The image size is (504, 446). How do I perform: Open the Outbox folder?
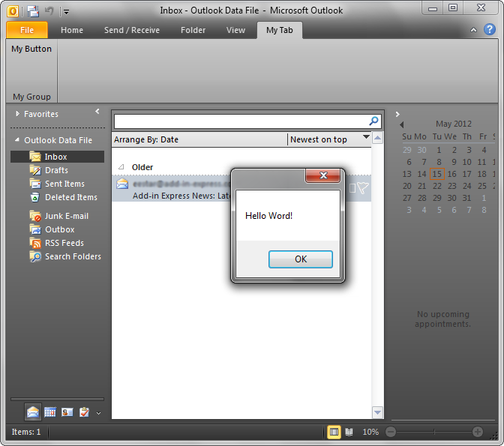point(60,229)
